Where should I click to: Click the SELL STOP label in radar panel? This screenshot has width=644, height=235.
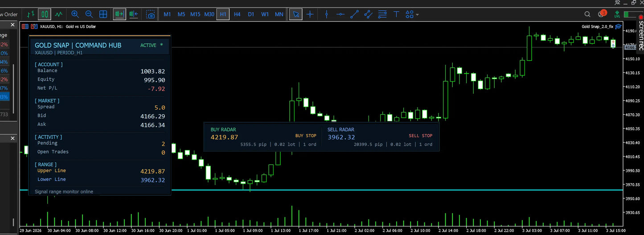tap(421, 136)
